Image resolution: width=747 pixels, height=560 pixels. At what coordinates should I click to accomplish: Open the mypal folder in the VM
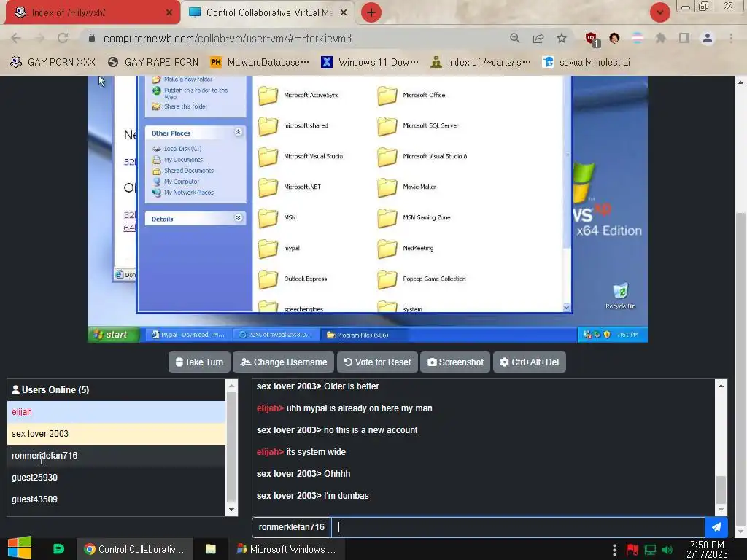279,248
